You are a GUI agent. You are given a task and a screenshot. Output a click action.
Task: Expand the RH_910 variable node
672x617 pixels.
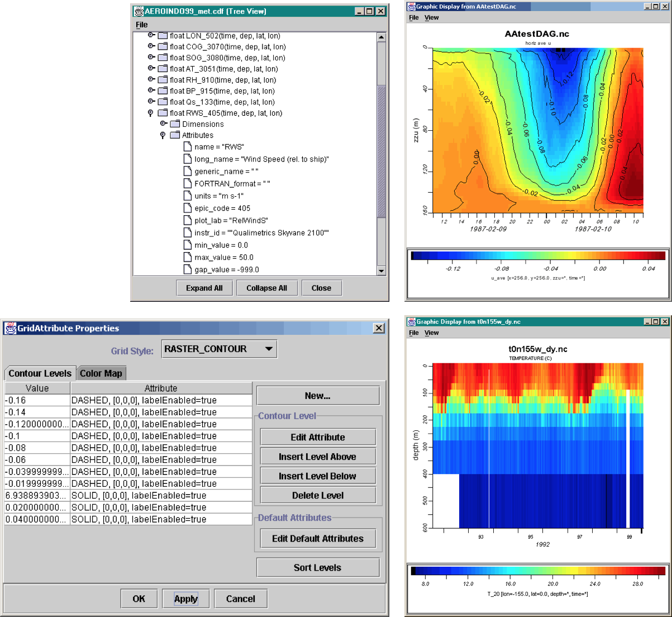pos(151,79)
